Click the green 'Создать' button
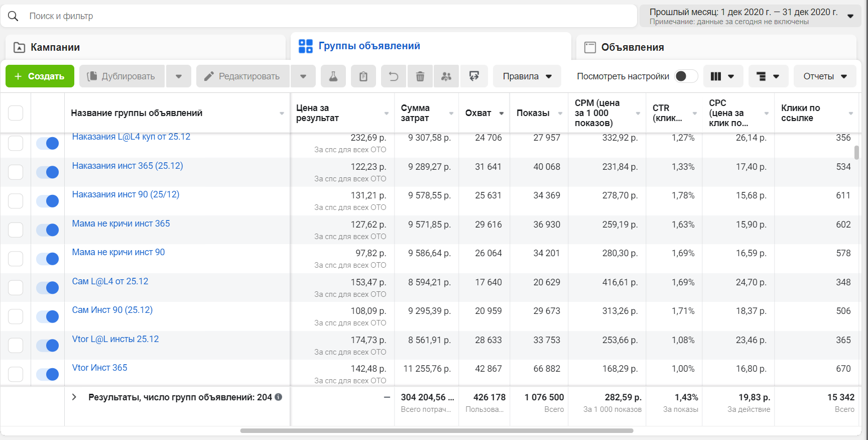This screenshot has width=868, height=440. click(40, 76)
